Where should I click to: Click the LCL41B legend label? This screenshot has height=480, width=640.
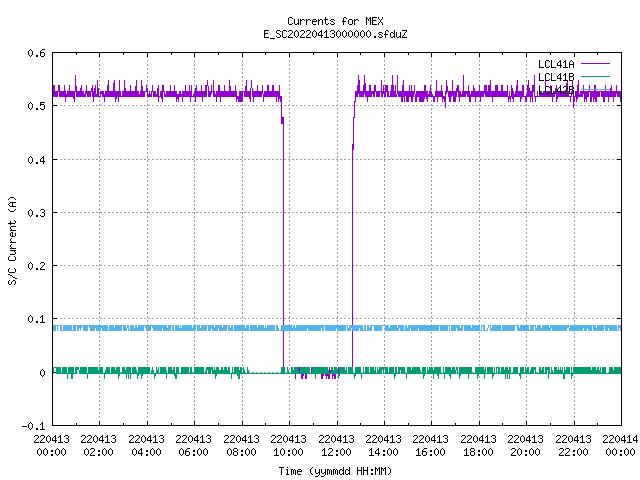(556, 77)
